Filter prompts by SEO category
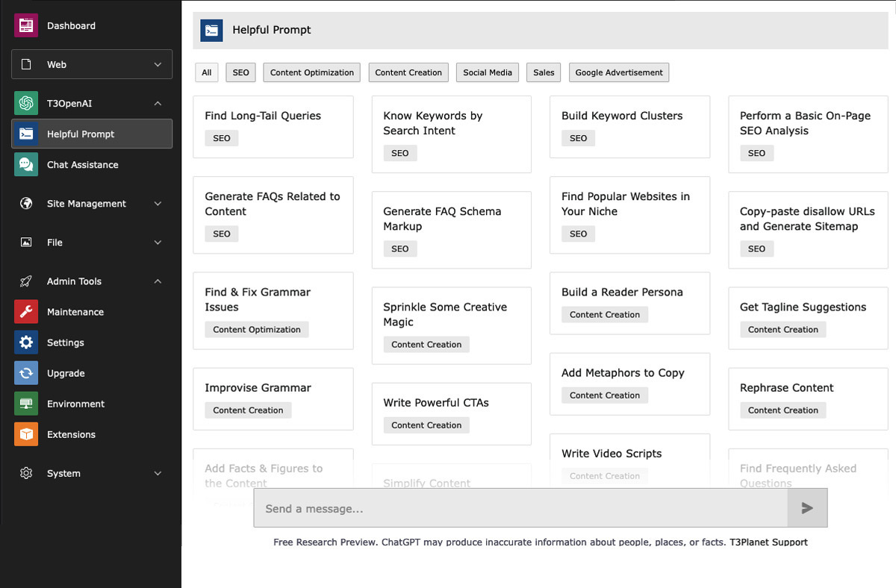This screenshot has height=588, width=896. [x=240, y=72]
